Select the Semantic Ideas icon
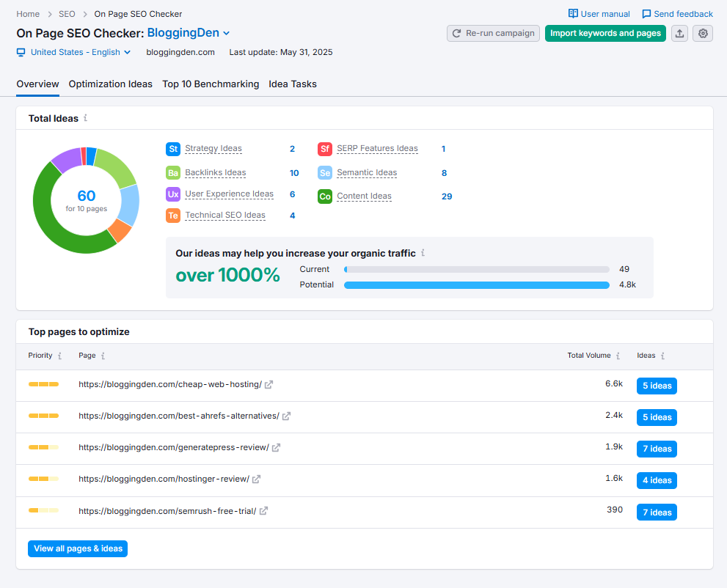 pyautogui.click(x=325, y=172)
